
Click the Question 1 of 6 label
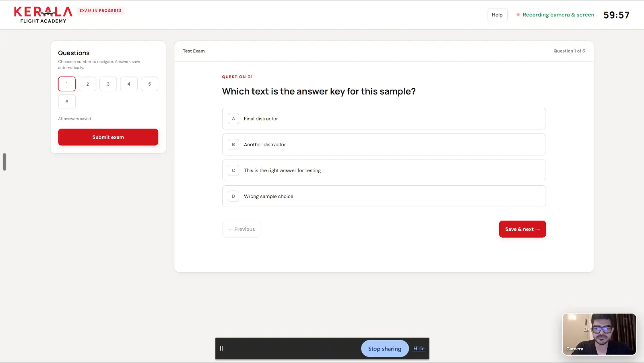click(569, 51)
